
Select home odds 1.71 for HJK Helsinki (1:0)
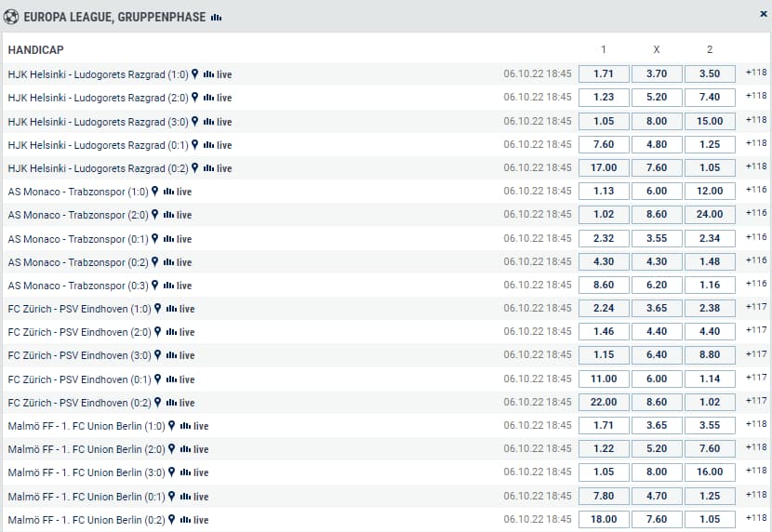tap(604, 73)
